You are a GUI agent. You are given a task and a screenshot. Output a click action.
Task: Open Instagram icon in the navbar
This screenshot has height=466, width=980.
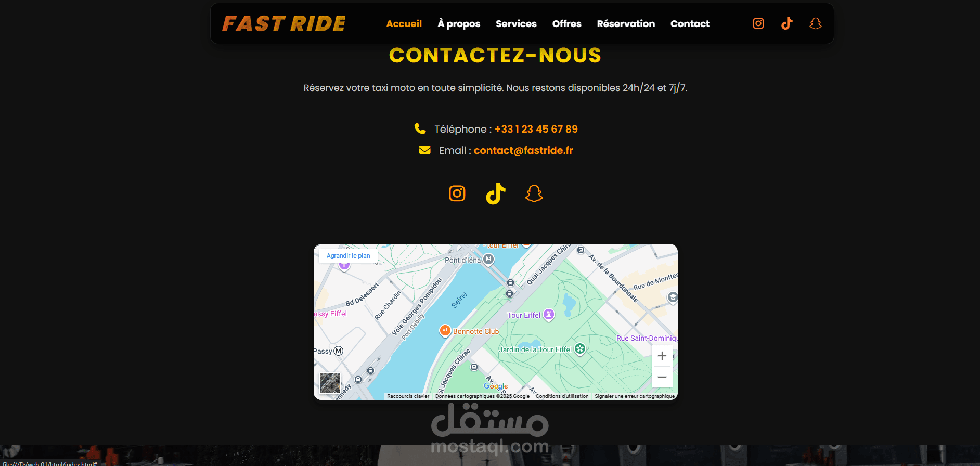pyautogui.click(x=758, y=23)
